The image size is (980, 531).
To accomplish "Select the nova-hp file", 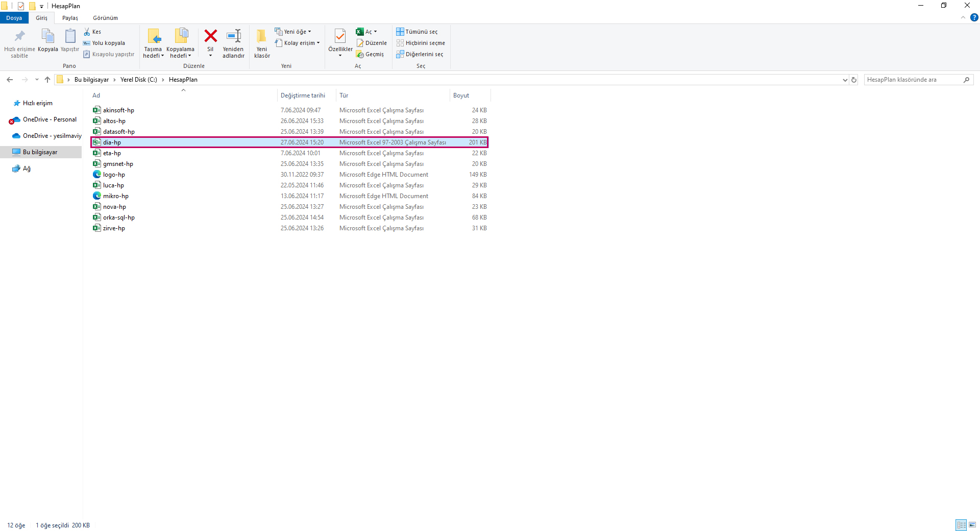I will pyautogui.click(x=289, y=207).
